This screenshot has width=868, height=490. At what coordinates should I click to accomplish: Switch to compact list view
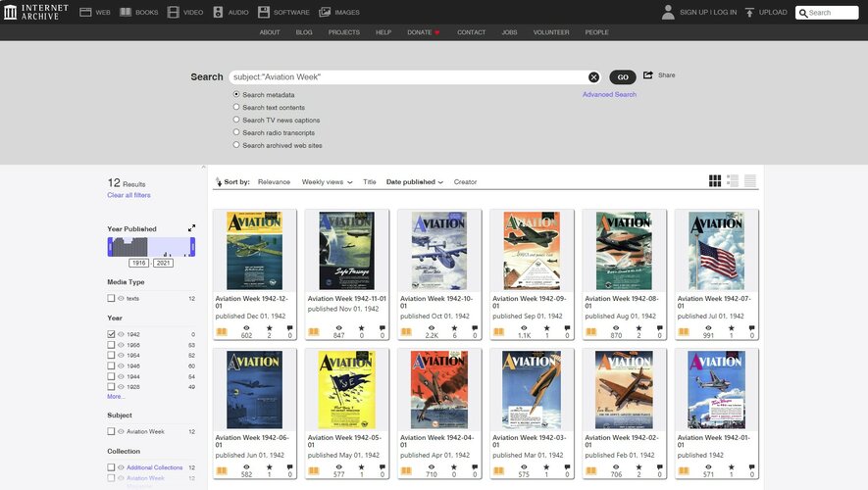pos(750,181)
